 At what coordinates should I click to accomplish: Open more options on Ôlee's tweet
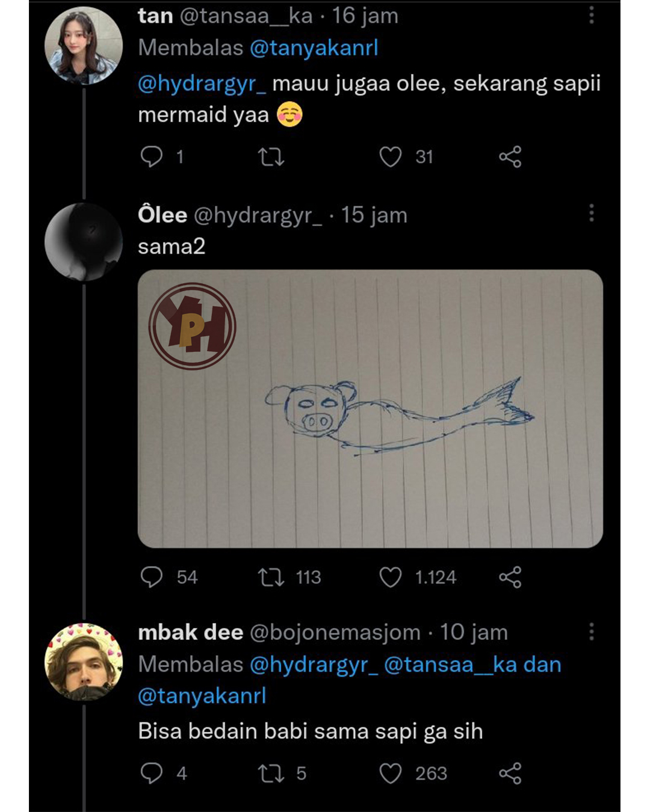click(x=592, y=213)
